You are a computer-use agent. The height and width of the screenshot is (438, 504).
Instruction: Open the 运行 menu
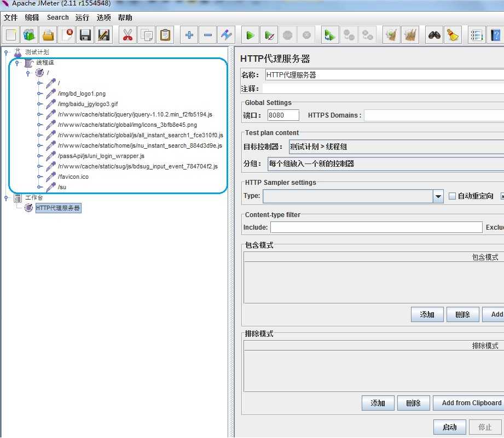pos(82,17)
